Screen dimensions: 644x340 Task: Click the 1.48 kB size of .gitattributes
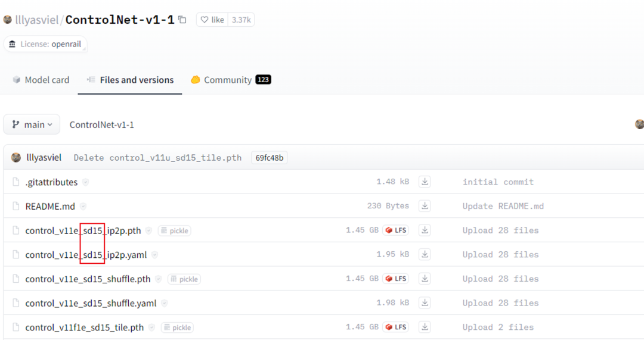(x=392, y=181)
